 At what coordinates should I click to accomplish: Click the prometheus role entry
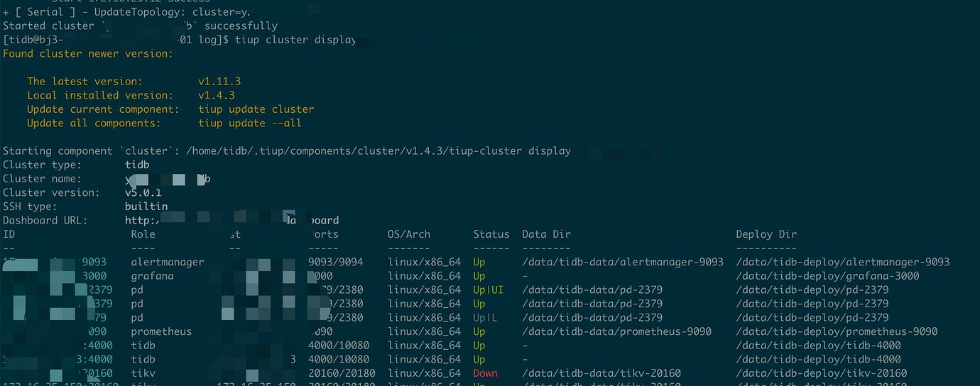[x=161, y=331]
